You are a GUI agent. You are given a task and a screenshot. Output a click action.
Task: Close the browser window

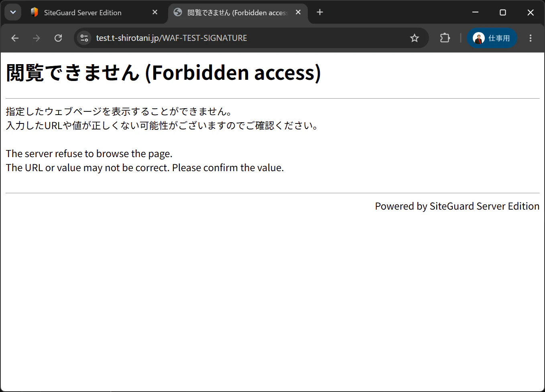tap(531, 12)
